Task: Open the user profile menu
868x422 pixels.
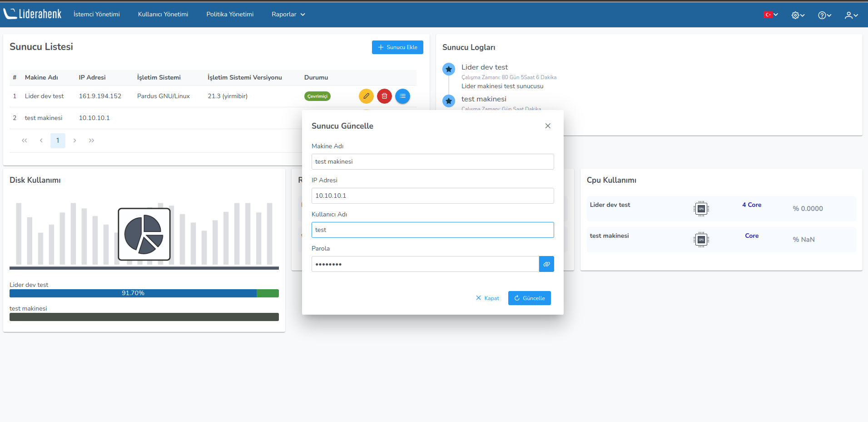Action: pos(851,15)
